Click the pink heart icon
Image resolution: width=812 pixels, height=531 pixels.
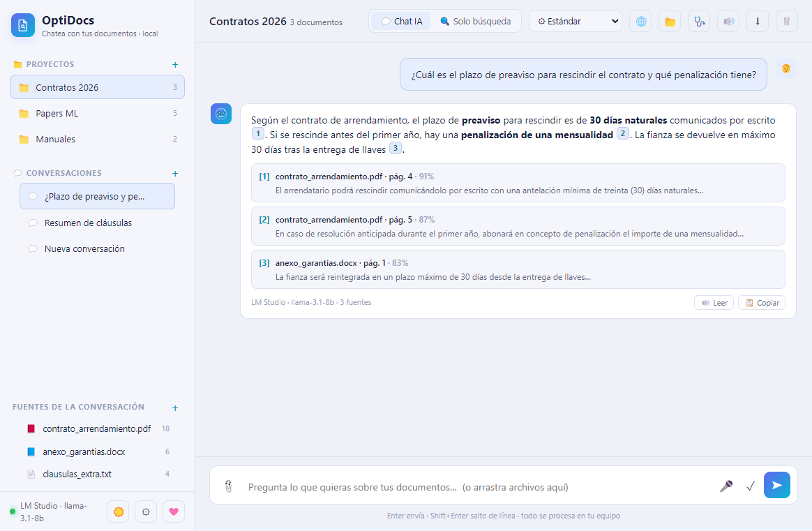pyautogui.click(x=174, y=512)
